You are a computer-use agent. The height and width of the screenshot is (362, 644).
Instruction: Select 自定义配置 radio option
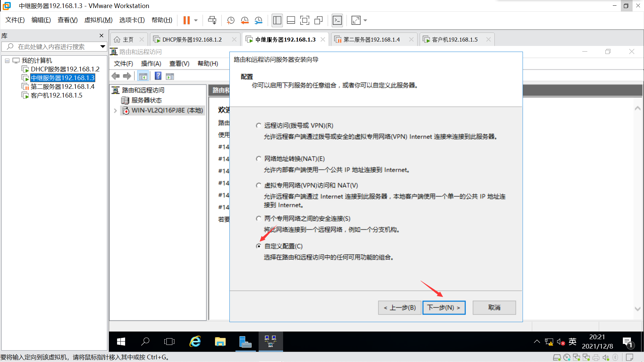click(259, 246)
